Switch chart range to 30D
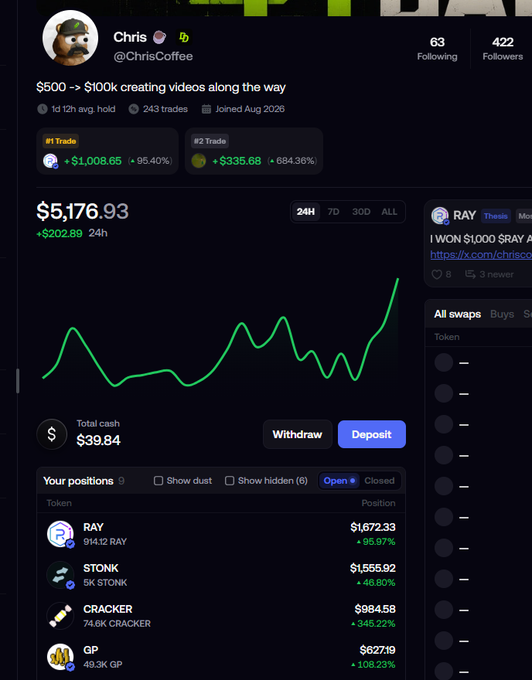The width and height of the screenshot is (532, 680). point(361,212)
